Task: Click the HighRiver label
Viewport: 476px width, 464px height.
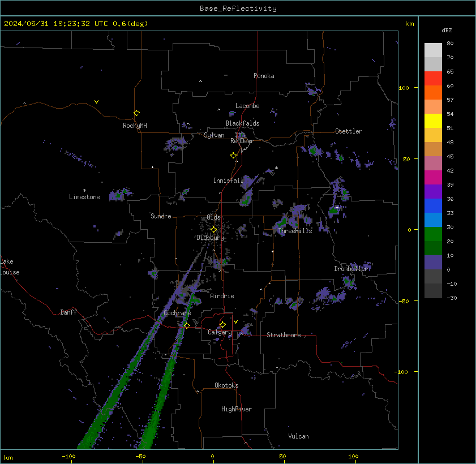Action: 237,409
